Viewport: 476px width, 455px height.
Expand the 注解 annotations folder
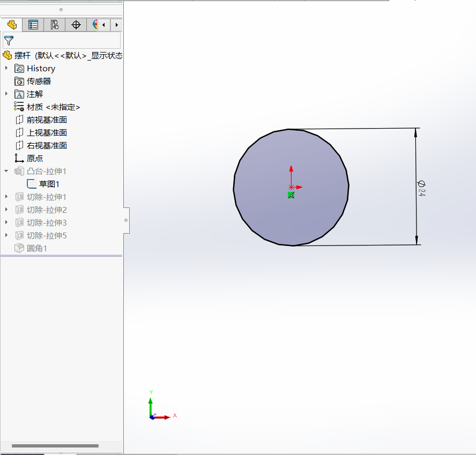pyautogui.click(x=6, y=94)
